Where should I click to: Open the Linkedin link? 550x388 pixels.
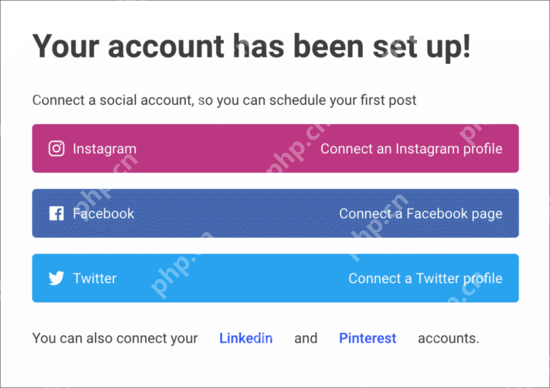[246, 338]
